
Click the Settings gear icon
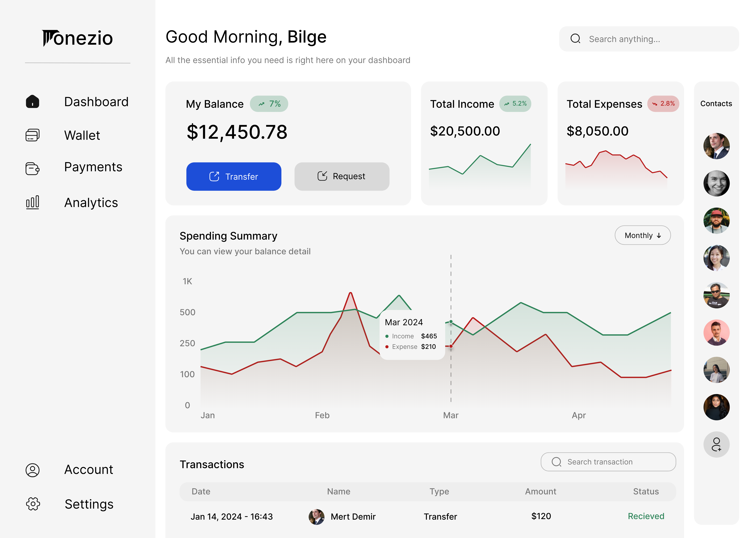click(32, 504)
